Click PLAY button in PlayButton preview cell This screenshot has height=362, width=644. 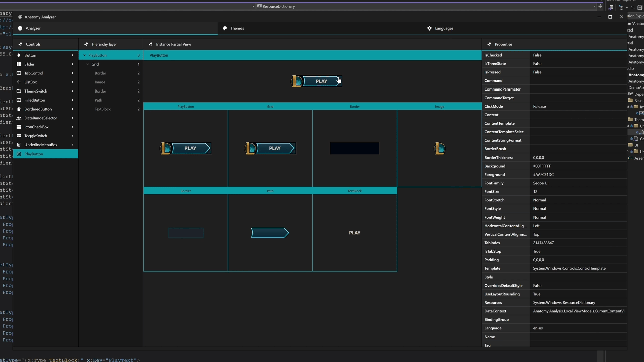point(185,148)
